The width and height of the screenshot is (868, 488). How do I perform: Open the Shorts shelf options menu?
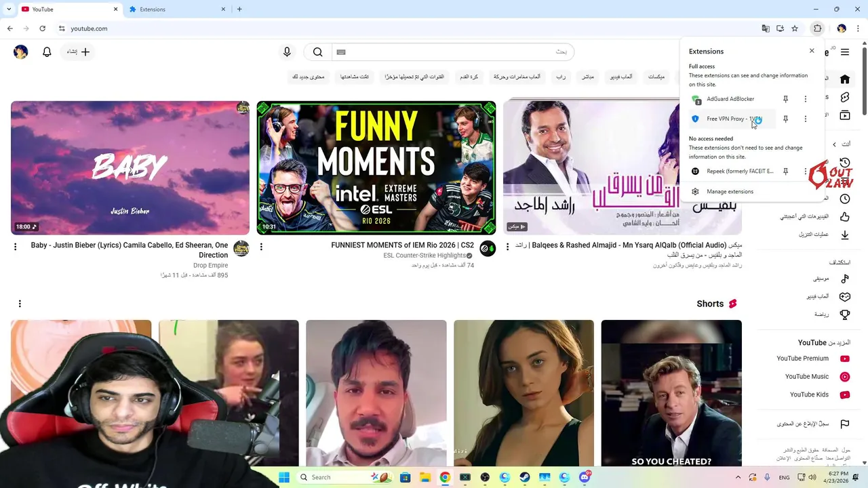(x=20, y=304)
